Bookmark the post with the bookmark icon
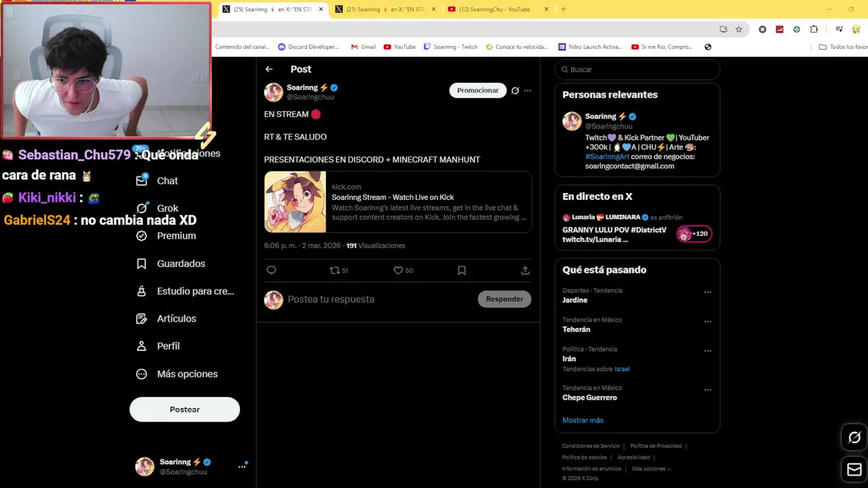Image resolution: width=868 pixels, height=488 pixels. pyautogui.click(x=462, y=270)
